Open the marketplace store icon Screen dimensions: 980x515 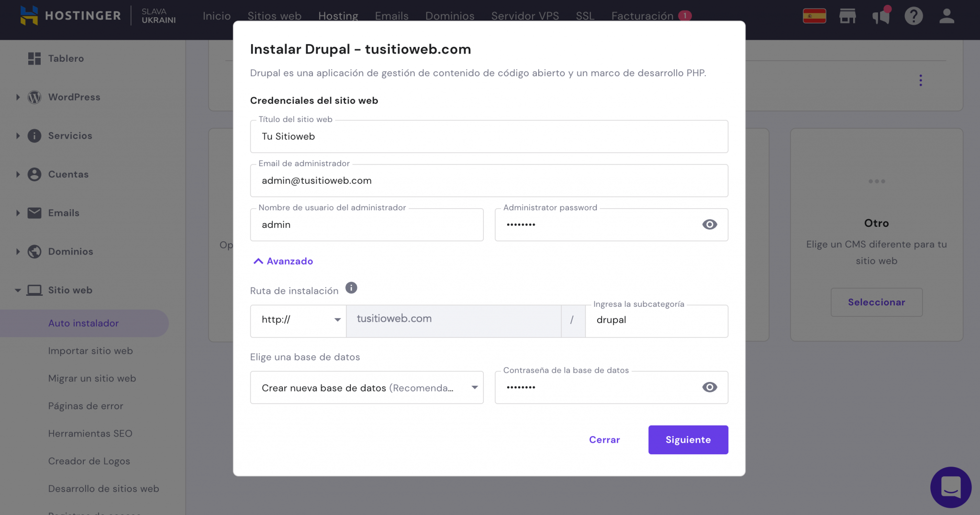pos(848,15)
